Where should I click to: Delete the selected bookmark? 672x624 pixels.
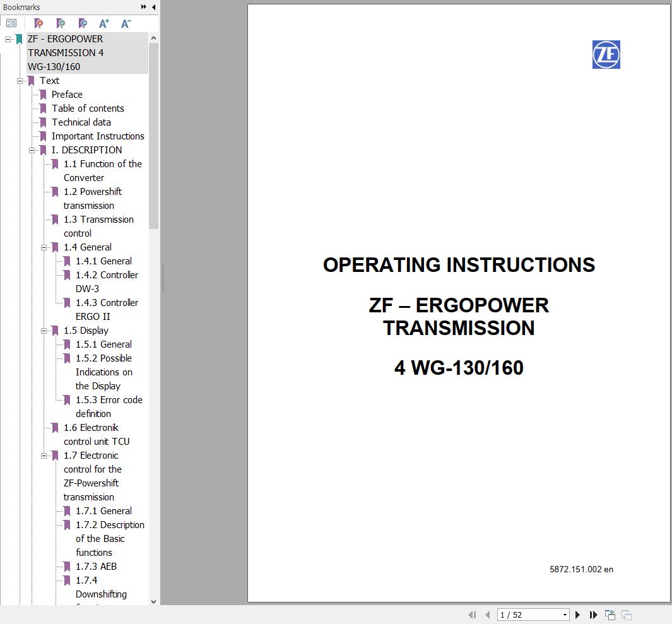tap(38, 23)
